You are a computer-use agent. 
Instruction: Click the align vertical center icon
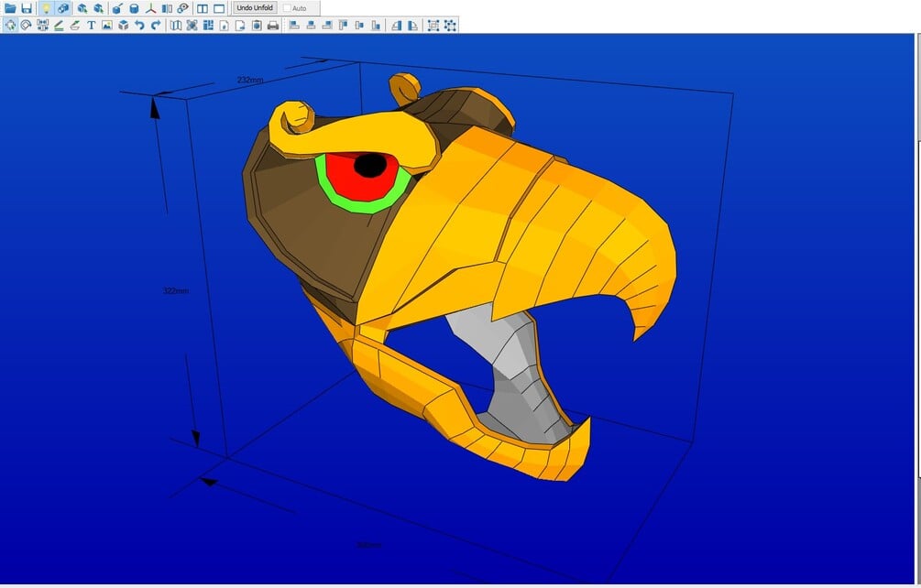359,26
